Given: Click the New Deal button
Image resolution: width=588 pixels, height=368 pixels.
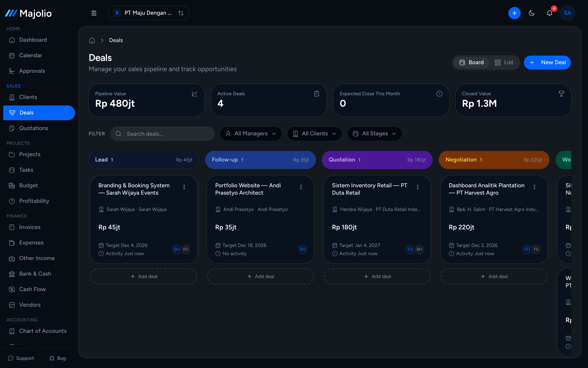Looking at the screenshot, I should click(547, 63).
